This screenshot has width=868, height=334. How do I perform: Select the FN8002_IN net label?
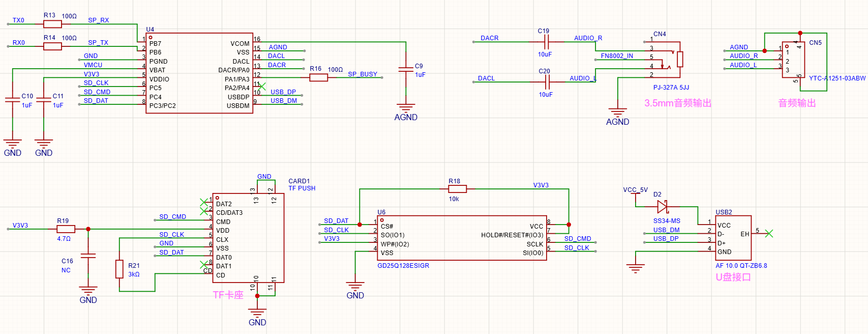617,56
